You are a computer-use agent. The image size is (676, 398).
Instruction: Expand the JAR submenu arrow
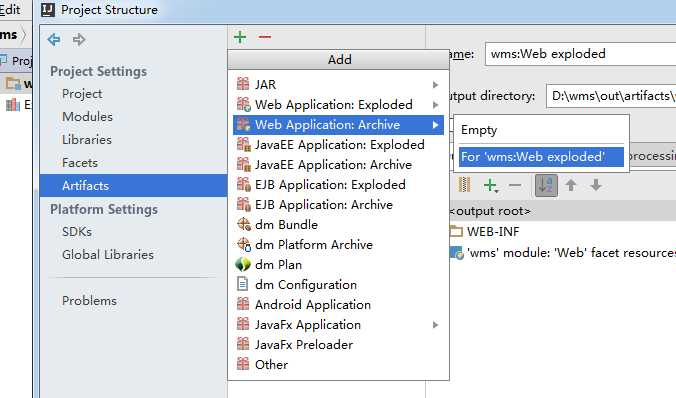pos(435,85)
